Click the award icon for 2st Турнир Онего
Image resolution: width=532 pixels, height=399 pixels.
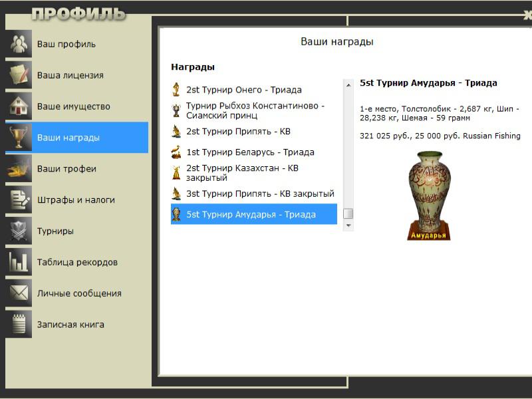point(176,90)
